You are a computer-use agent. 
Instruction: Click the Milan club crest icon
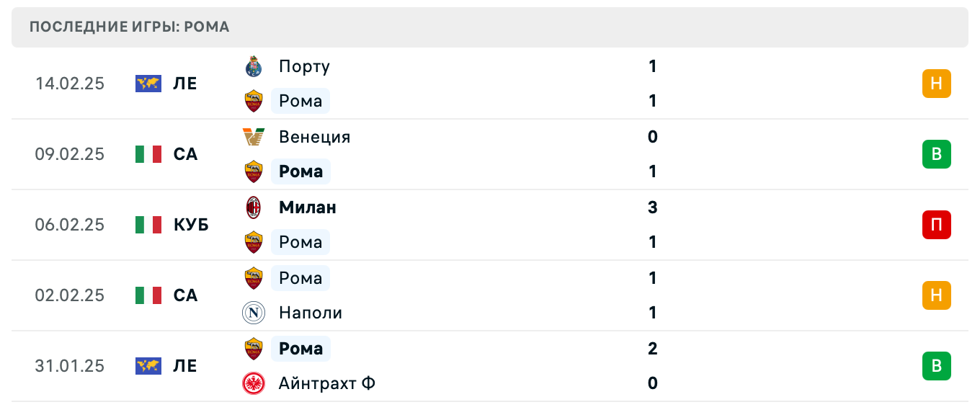point(254,207)
